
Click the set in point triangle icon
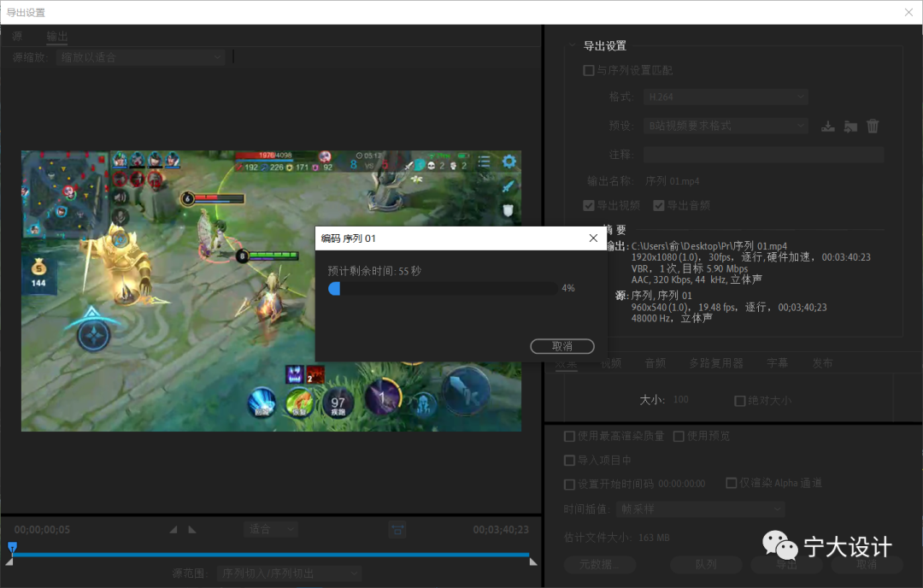point(173,530)
